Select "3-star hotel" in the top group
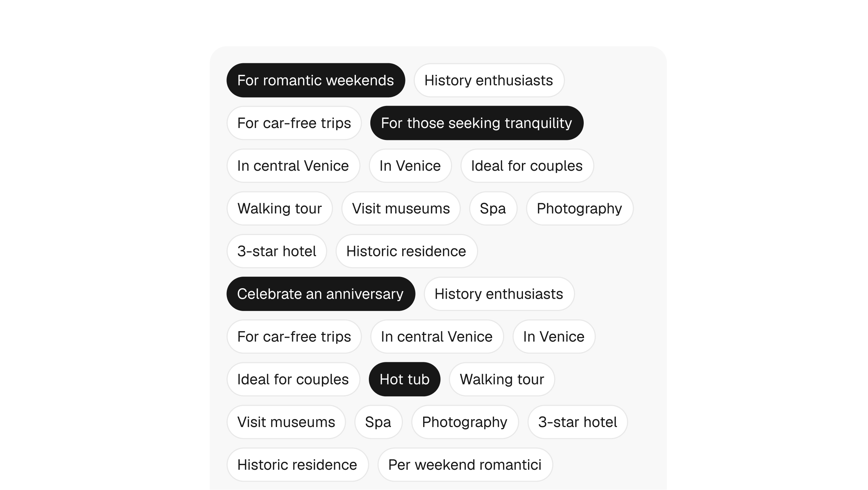Screen dimensions: 868x490 (277, 251)
